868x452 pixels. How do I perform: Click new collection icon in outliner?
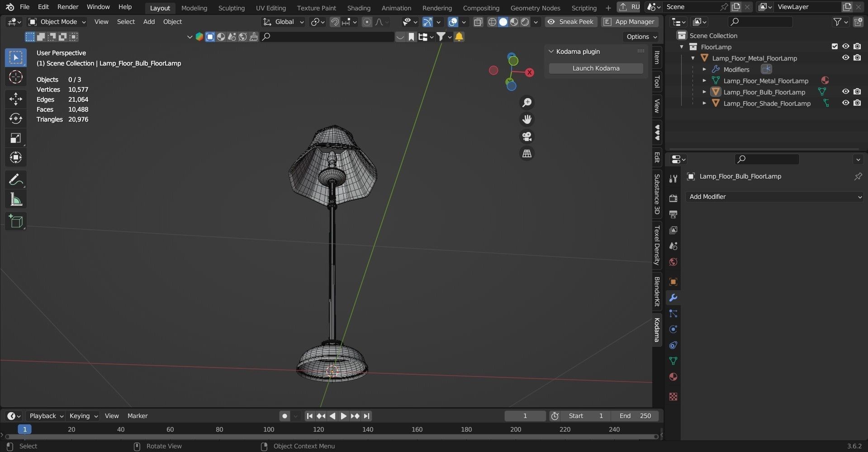858,22
